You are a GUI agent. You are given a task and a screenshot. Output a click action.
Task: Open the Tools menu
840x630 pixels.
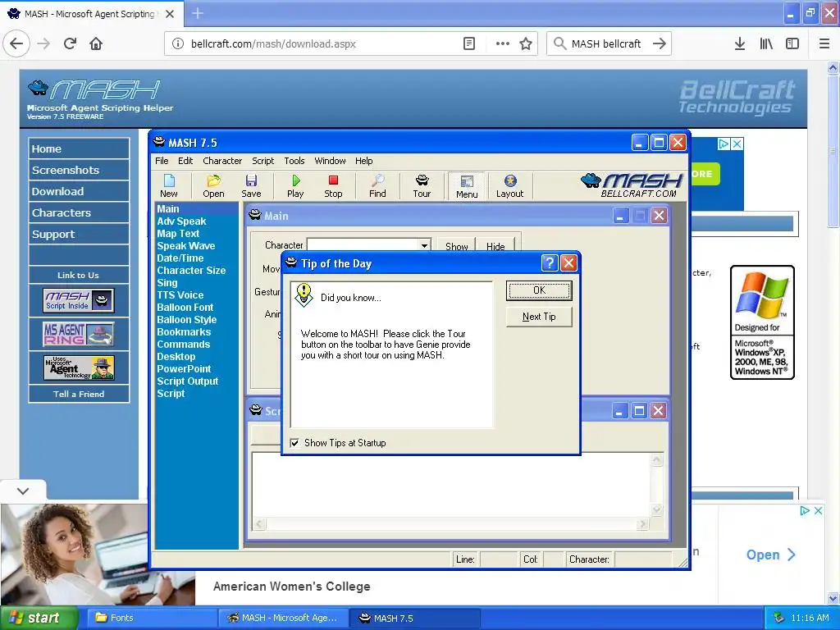[294, 161]
